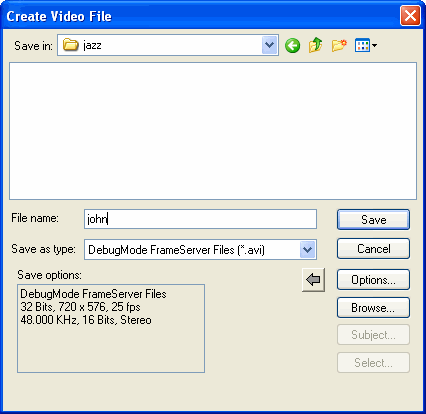Collapse save options with the left-arrow button
Viewport: 426px width, 414px height.
[x=313, y=280]
